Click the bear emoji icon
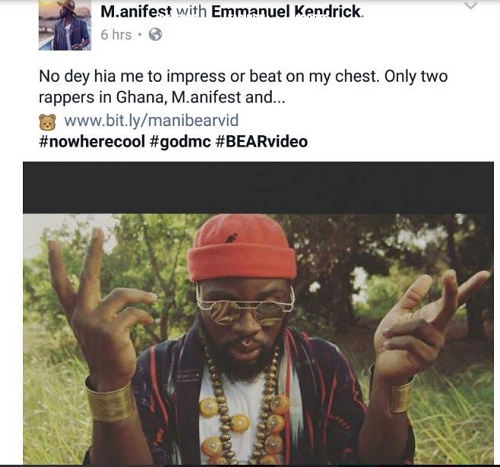Screen dimensions: 500x467 (47, 122)
